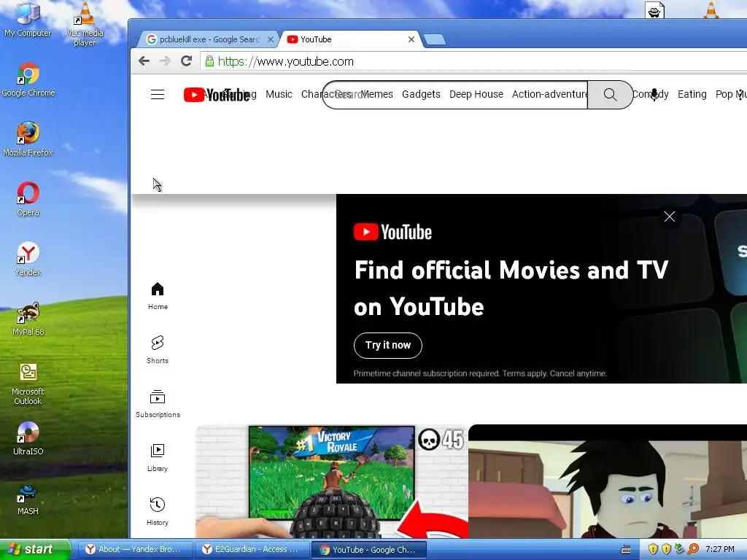The width and height of the screenshot is (747, 560).
Task: Select VLC media player desktop shortcut
Action: pyautogui.click(x=85, y=24)
